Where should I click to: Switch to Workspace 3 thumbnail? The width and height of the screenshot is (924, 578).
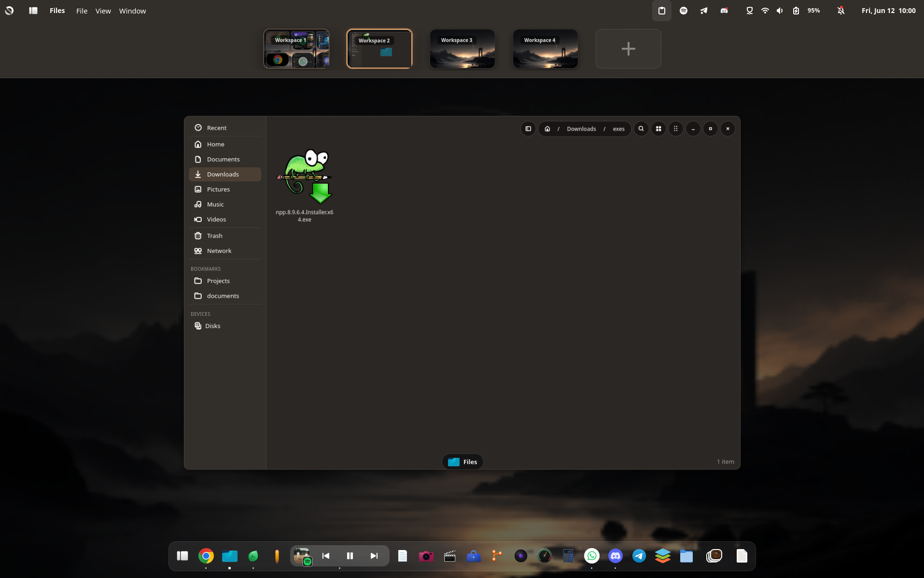[x=462, y=49]
